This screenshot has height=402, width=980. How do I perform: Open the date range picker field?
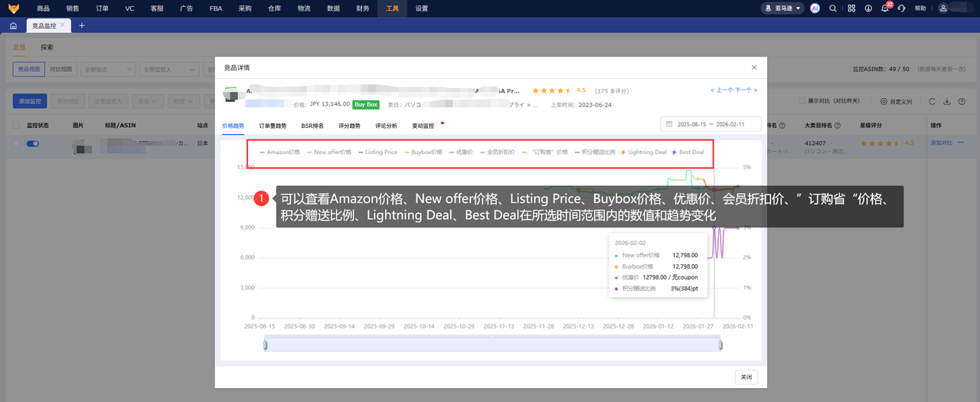point(710,124)
